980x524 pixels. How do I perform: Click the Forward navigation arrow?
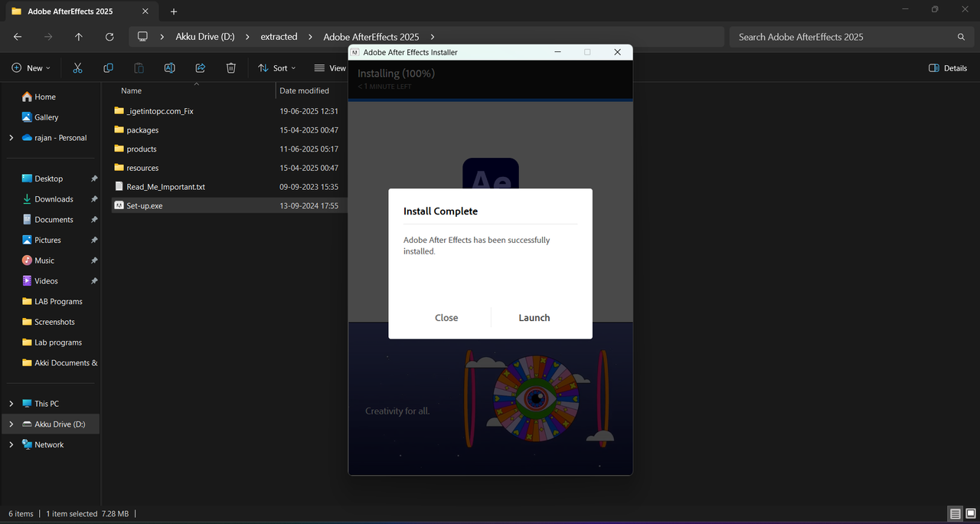(x=48, y=37)
